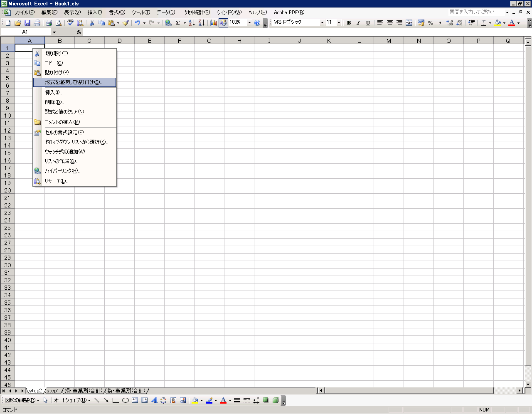This screenshot has width=532, height=414.
Task: Toggle Underline formatting
Action: coord(368,23)
